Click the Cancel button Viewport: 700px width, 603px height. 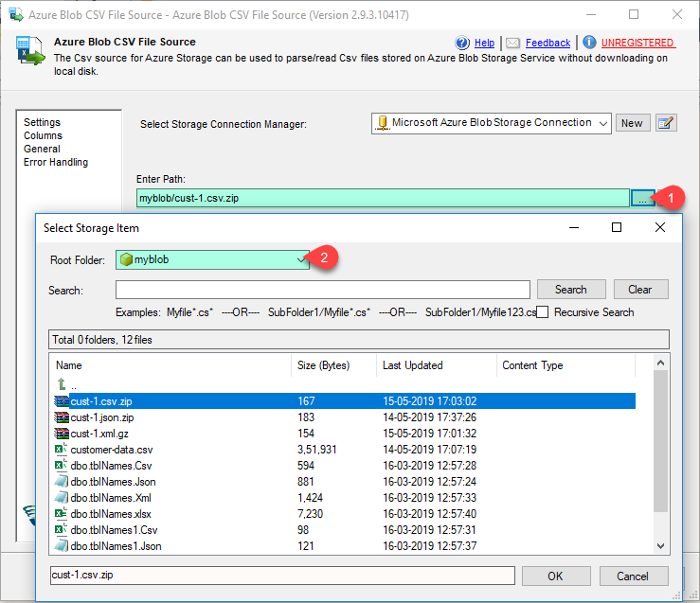tap(633, 576)
